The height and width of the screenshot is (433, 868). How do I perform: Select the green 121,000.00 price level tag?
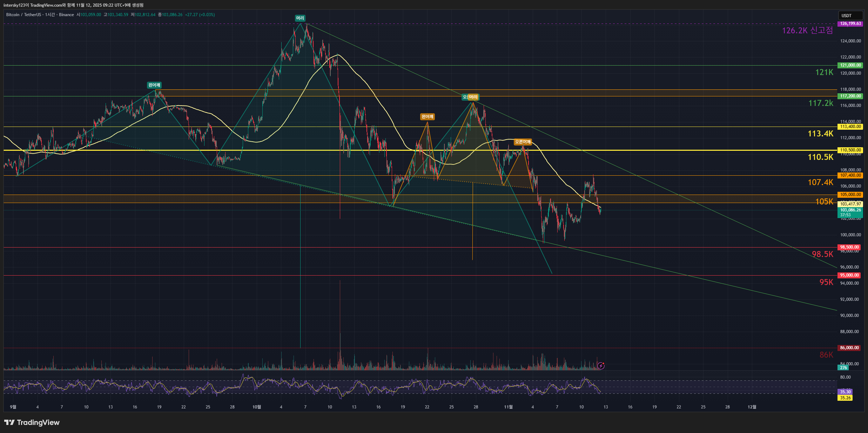850,65
